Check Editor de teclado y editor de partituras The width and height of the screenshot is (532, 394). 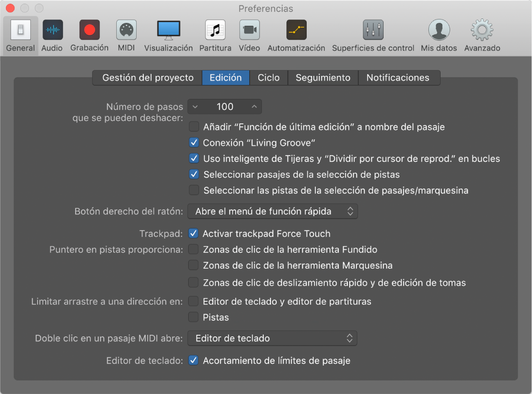click(x=194, y=301)
